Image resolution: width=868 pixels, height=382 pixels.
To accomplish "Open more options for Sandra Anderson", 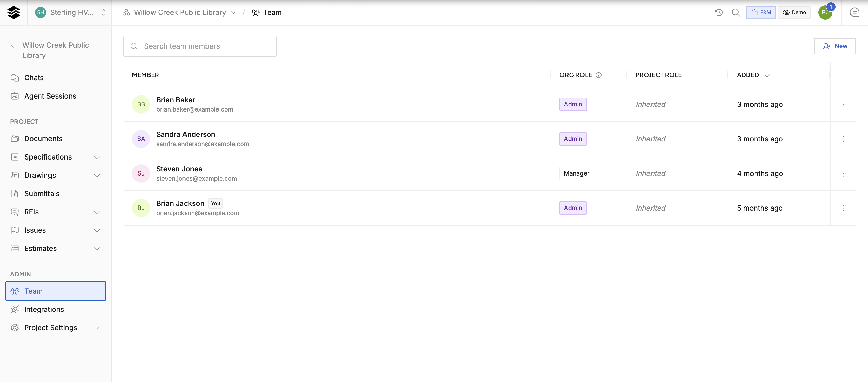I will [x=843, y=139].
